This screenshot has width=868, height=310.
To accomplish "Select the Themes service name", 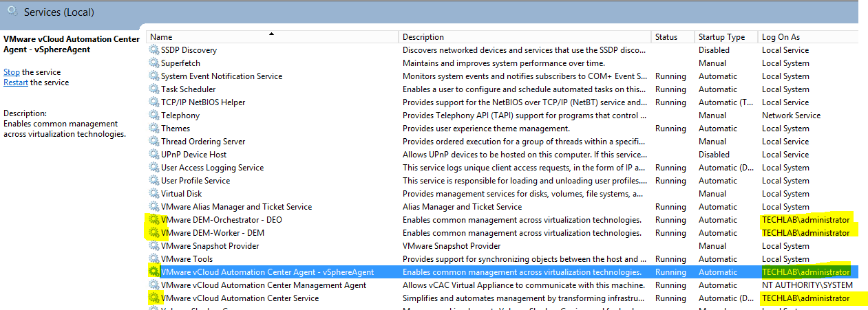I will 176,129.
